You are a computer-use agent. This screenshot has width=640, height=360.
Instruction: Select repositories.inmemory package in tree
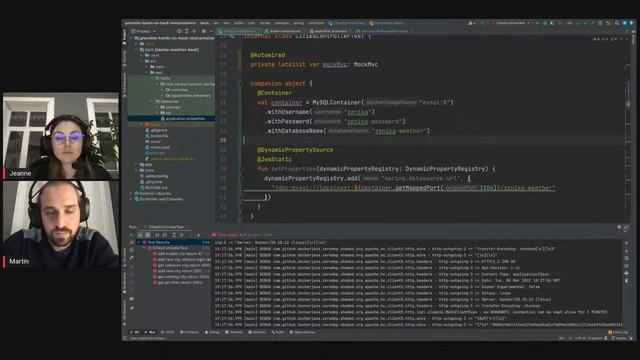coord(189,96)
